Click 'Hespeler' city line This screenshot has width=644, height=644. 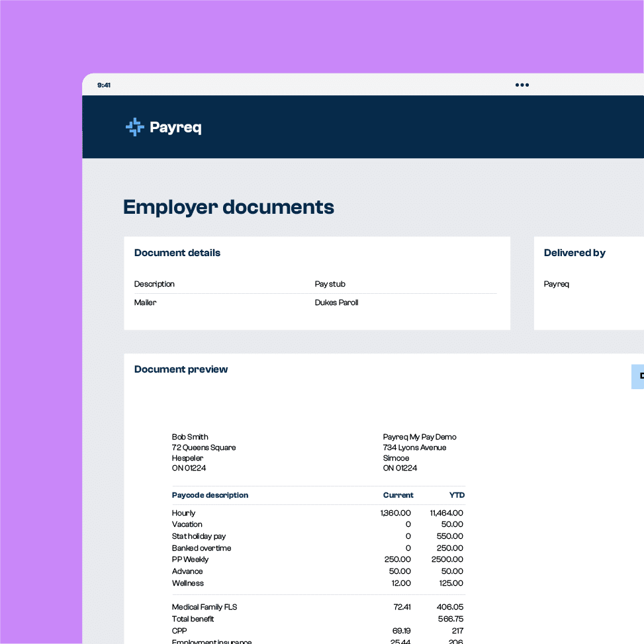click(x=187, y=458)
